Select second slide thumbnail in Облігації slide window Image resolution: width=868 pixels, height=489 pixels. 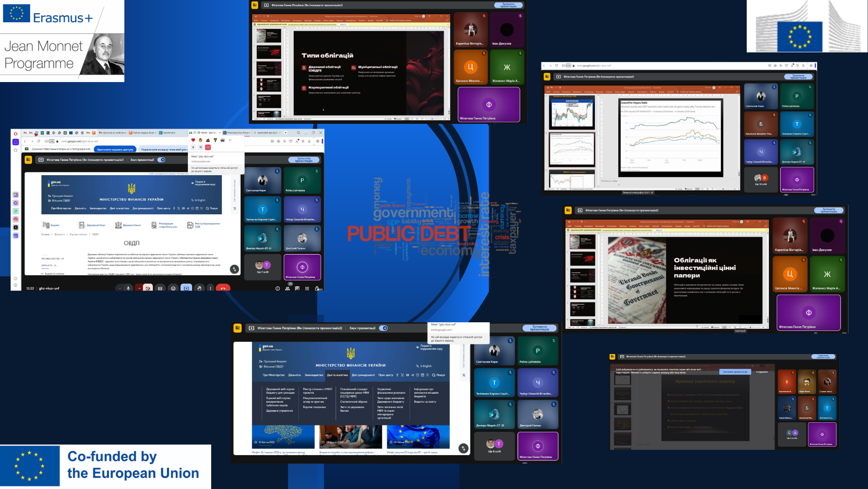click(x=582, y=259)
